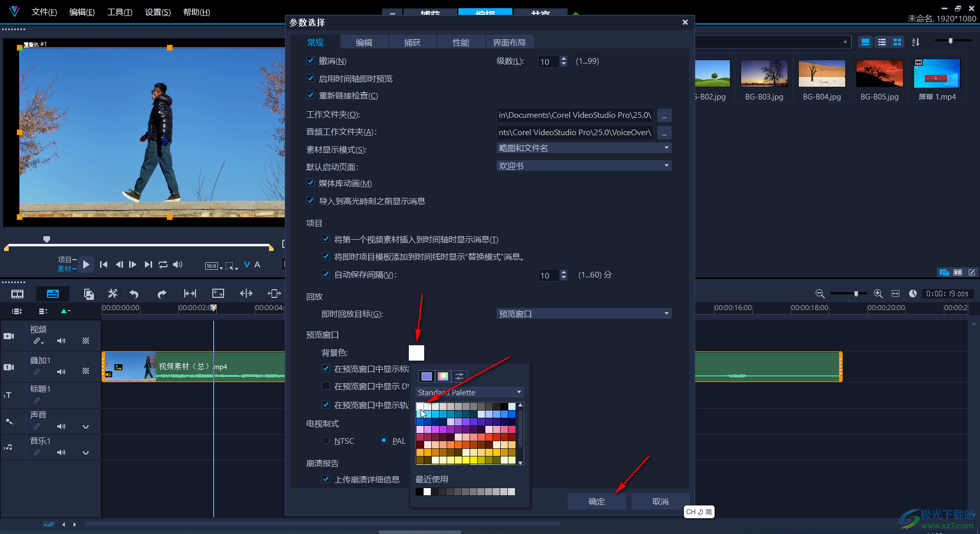This screenshot has height=534, width=980.
Task: Click the redo arrow in timeline toolbar
Action: (162, 294)
